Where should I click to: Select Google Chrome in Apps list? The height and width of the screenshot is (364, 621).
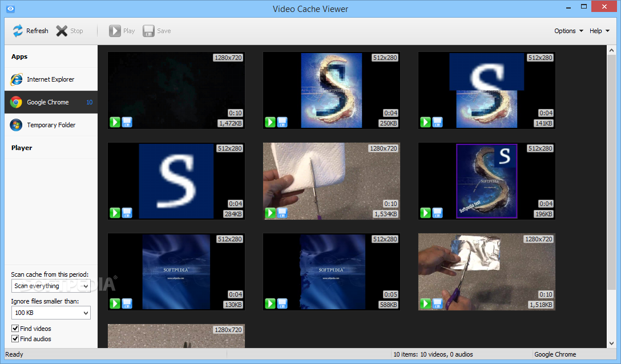pos(51,102)
